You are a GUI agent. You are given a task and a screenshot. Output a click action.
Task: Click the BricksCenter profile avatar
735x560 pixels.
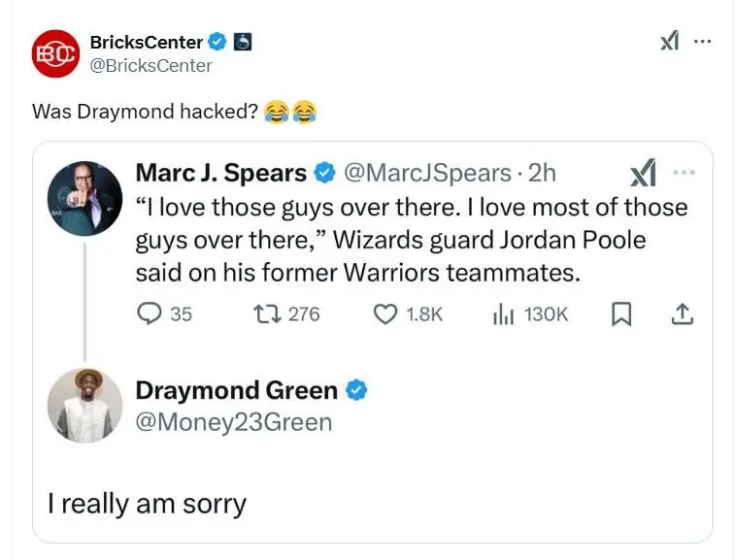pyautogui.click(x=55, y=54)
